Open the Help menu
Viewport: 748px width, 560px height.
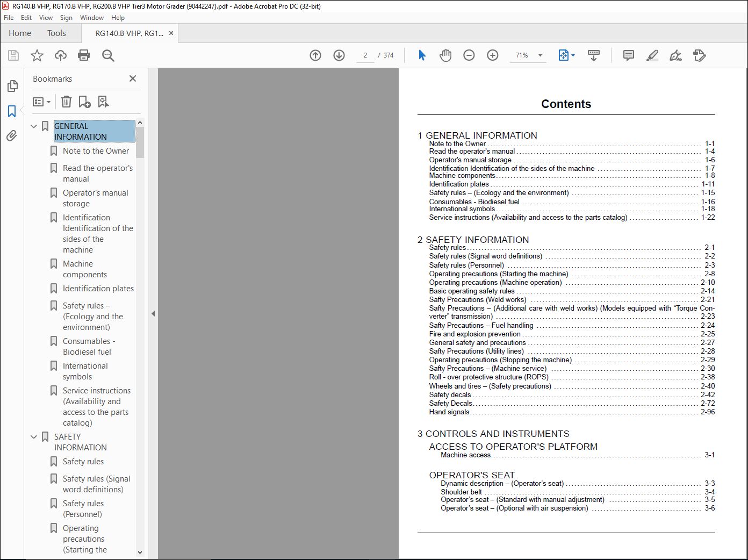click(118, 18)
